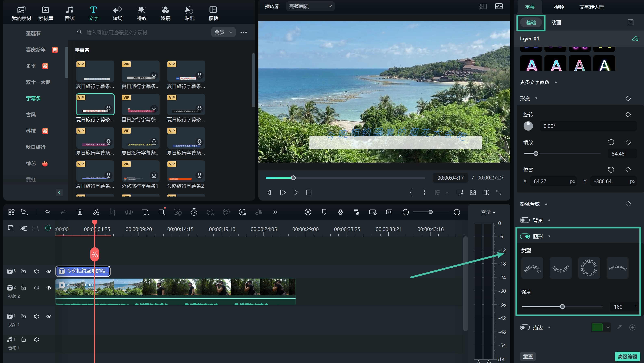
Task: Collapse the 影像合成 compositing section
Action: (546, 204)
